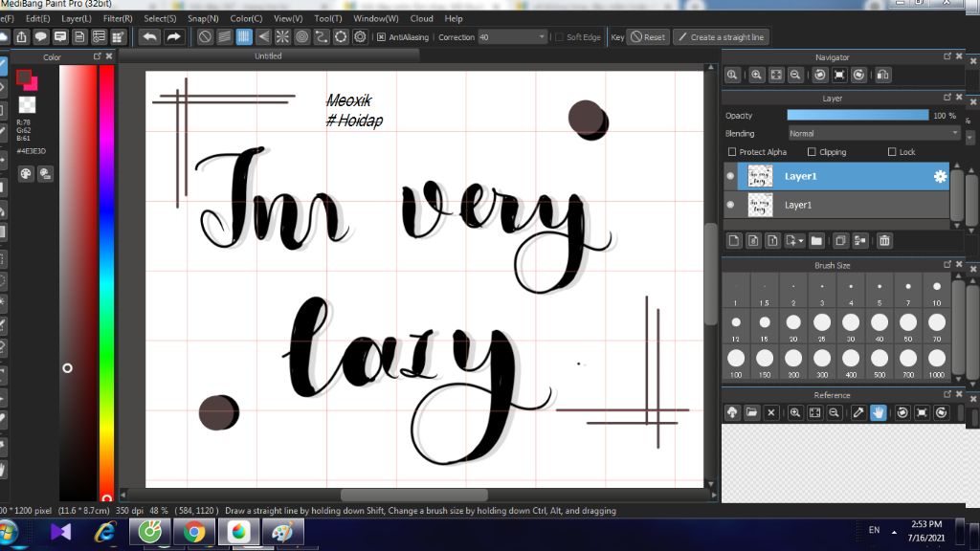Select the parallel lines snap guide
Image resolution: width=980 pixels, height=551 pixels.
(224, 37)
